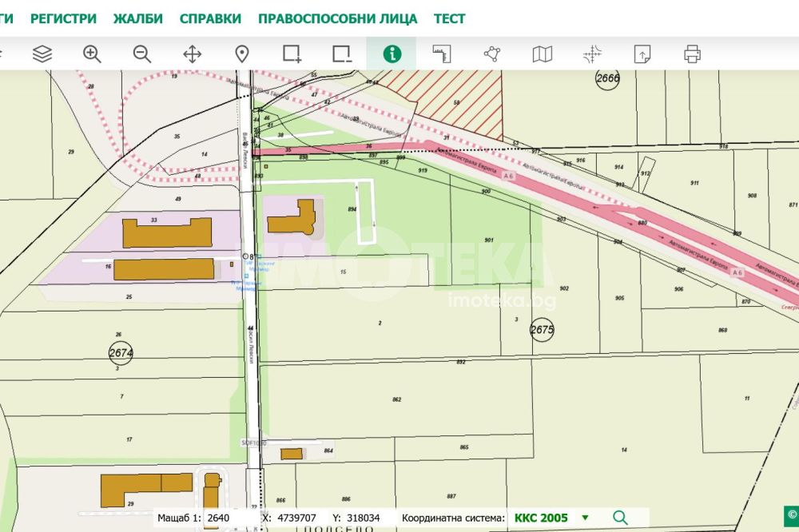This screenshot has width=799, height=532.
Task: Click the X coordinate value 4739707
Action: (296, 518)
